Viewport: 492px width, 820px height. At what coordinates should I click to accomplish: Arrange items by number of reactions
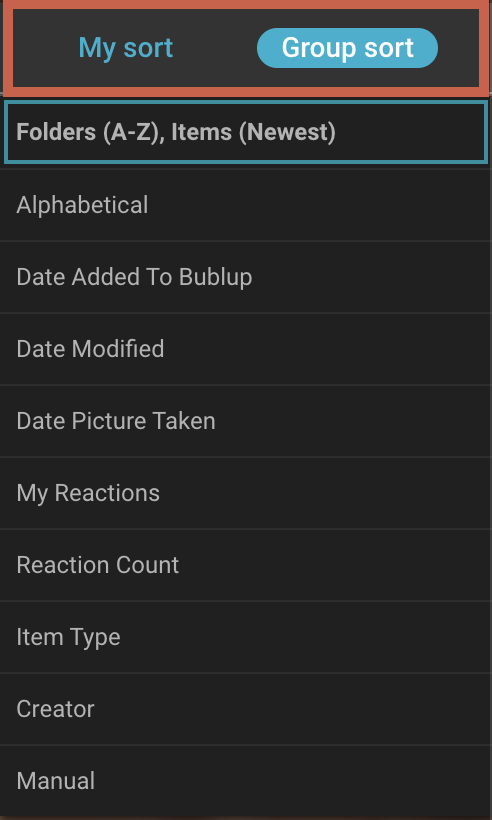tap(246, 565)
